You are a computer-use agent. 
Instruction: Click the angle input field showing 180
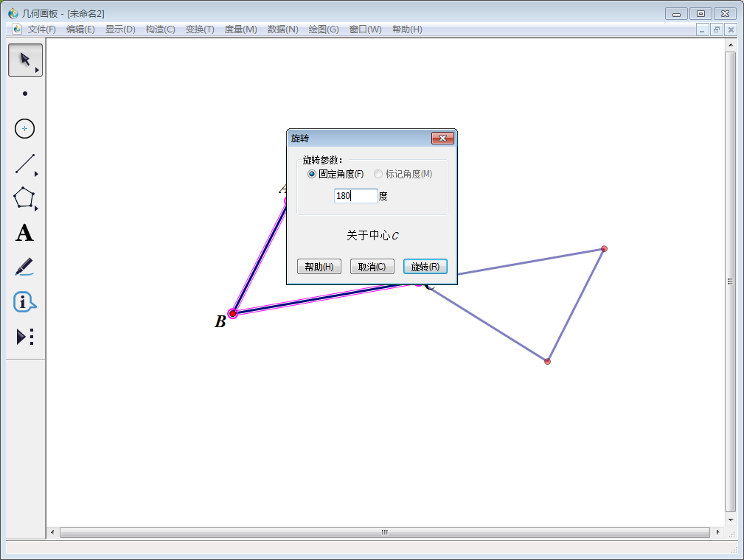tap(356, 196)
